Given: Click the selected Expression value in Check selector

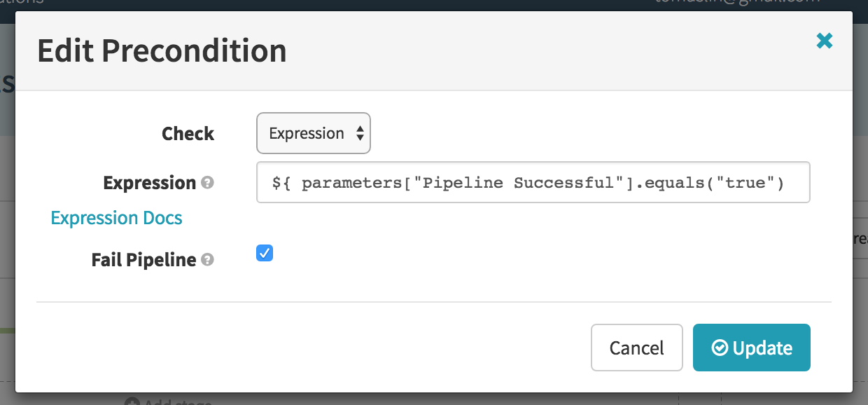Looking at the screenshot, I should 307,133.
